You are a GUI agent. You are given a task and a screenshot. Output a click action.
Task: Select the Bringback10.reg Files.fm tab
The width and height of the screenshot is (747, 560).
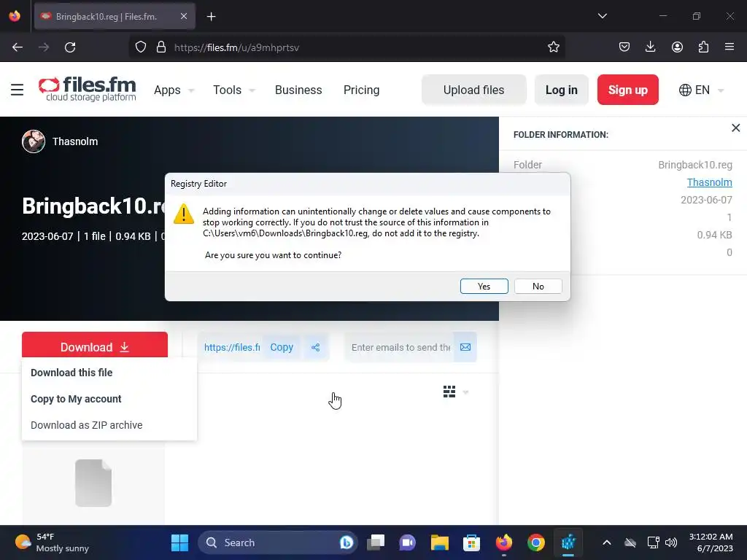tap(115, 16)
